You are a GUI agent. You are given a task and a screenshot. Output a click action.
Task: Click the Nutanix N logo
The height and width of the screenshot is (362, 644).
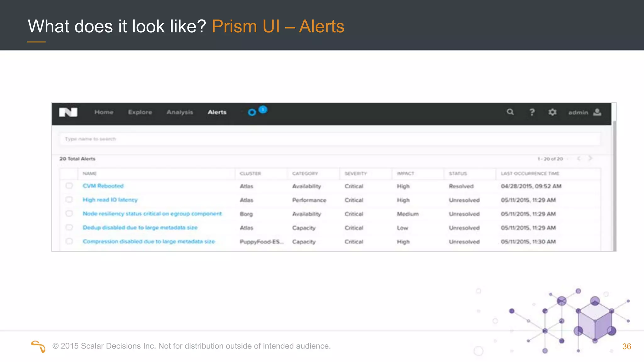[x=68, y=112]
